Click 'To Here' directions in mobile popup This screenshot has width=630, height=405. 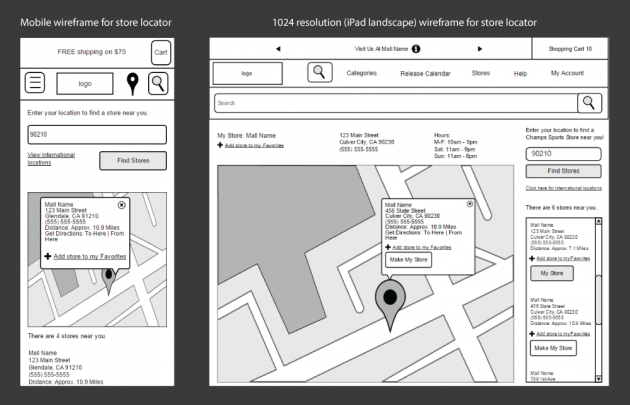(97, 233)
